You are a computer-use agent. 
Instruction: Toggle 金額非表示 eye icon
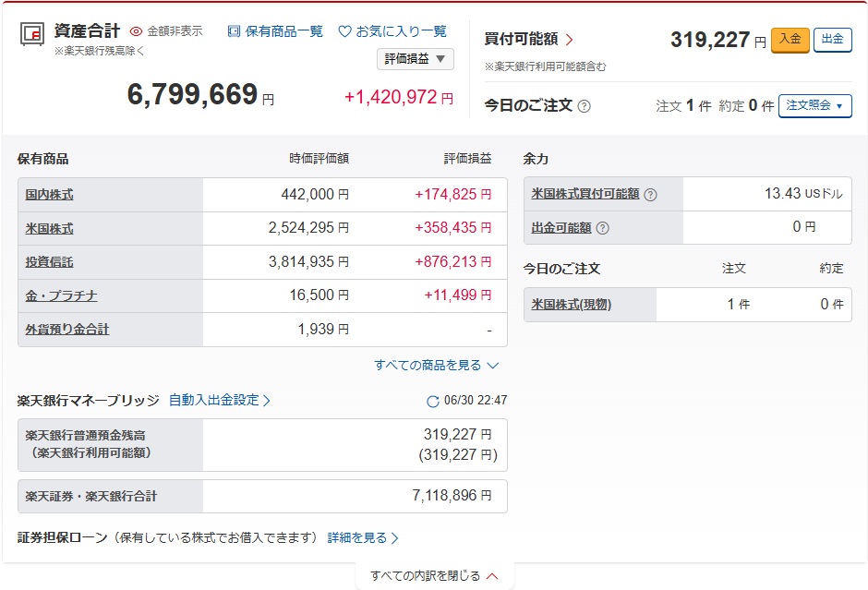tap(136, 31)
